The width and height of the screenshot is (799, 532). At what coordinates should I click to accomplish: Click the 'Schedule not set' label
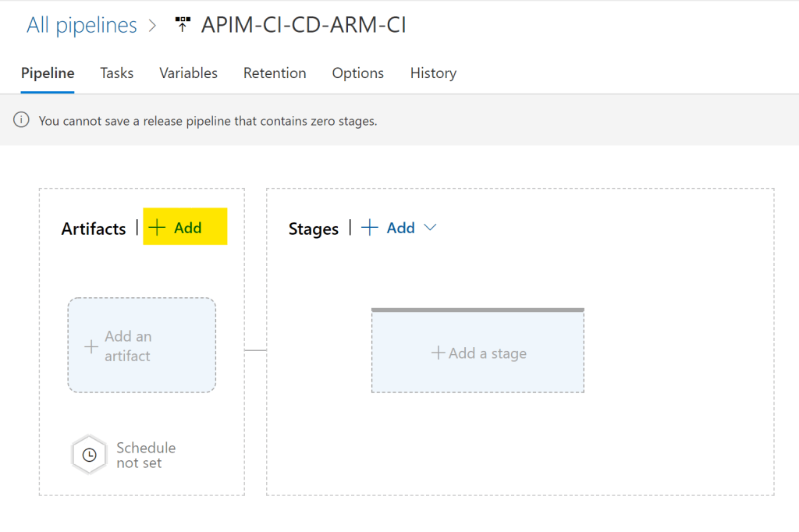pyautogui.click(x=146, y=455)
